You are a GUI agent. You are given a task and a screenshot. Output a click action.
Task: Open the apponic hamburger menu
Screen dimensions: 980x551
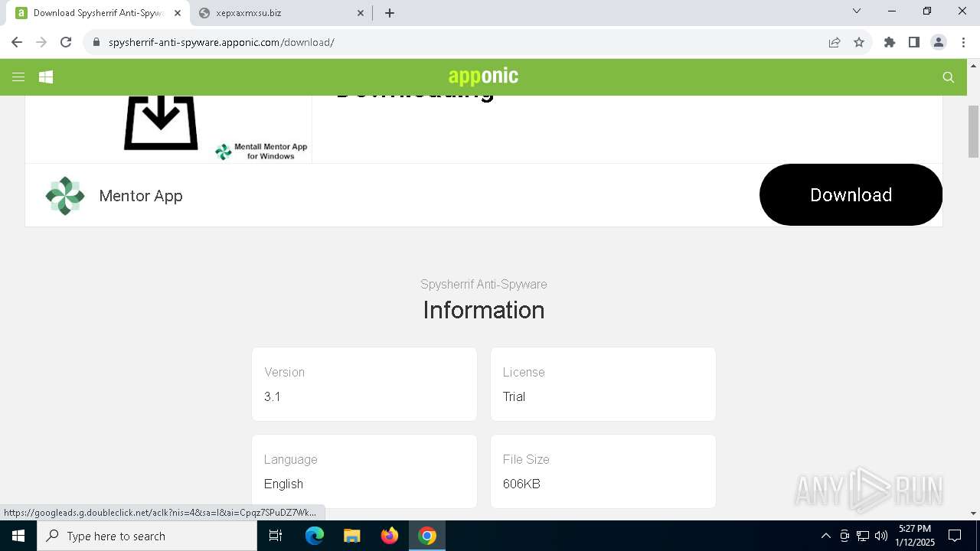click(18, 77)
